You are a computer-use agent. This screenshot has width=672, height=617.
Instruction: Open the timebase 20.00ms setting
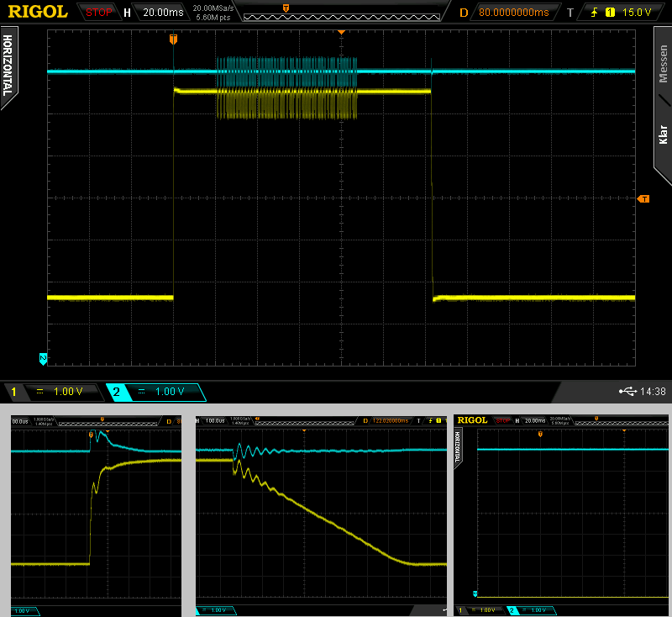tap(161, 13)
